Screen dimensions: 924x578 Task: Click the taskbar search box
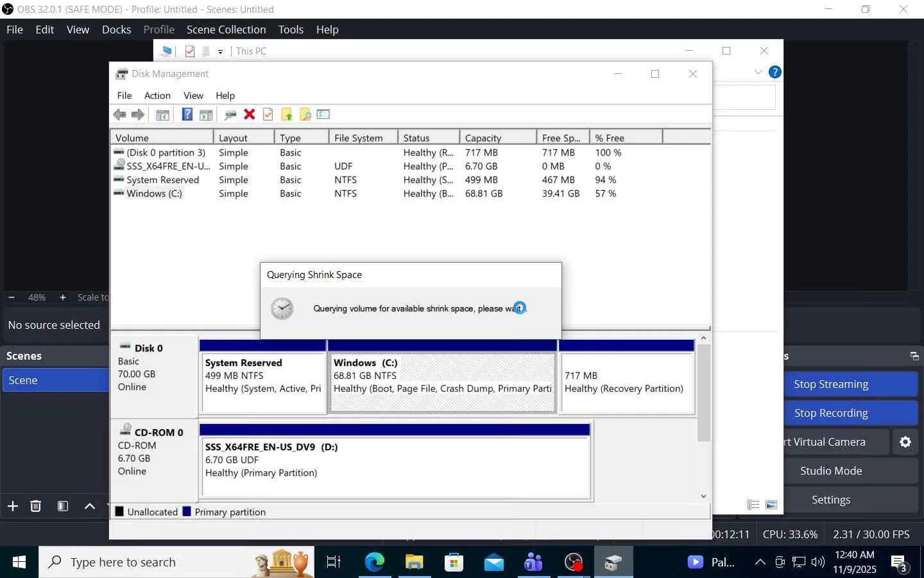click(176, 563)
